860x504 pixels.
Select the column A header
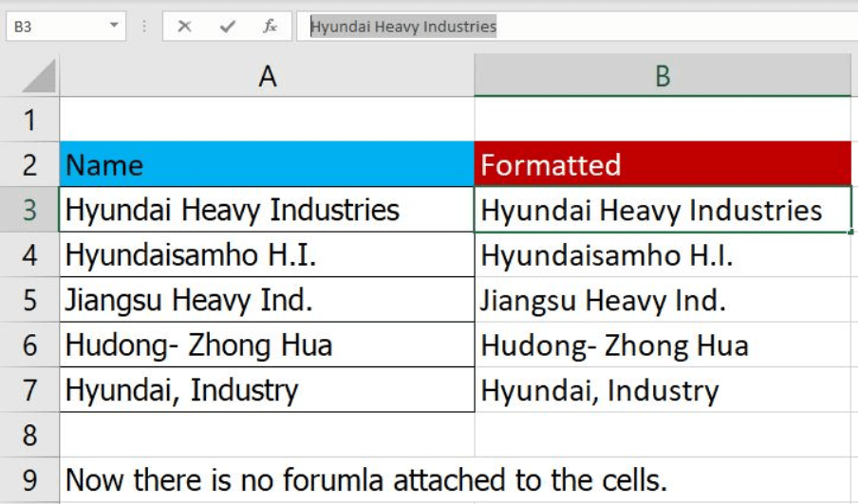(x=267, y=77)
